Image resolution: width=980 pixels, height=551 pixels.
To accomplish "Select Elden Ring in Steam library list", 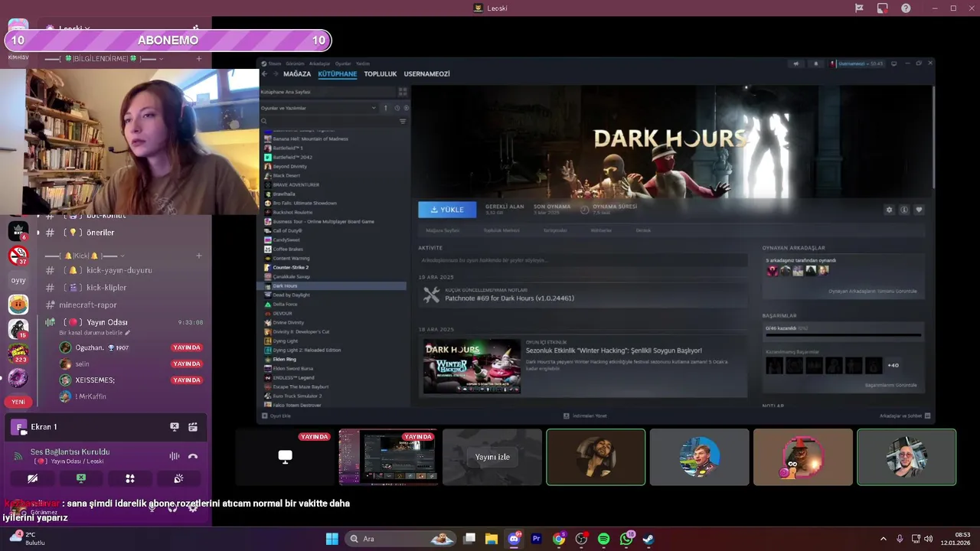I will tap(332, 359).
